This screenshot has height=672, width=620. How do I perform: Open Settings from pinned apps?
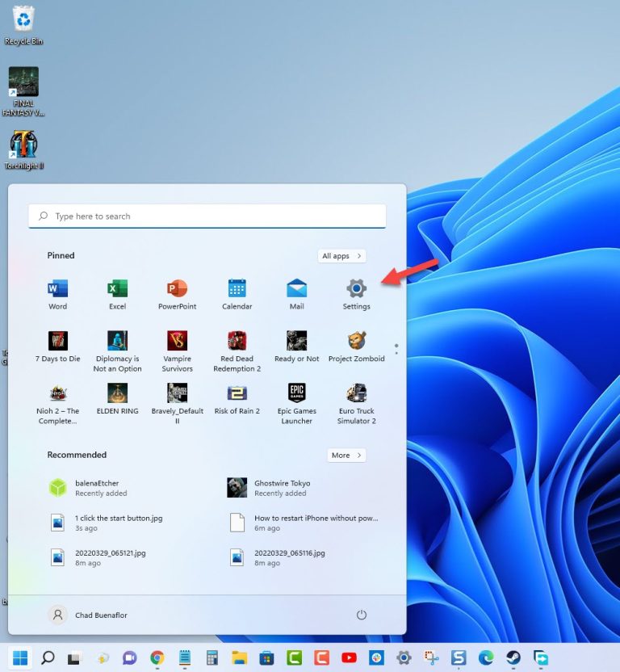coord(357,295)
